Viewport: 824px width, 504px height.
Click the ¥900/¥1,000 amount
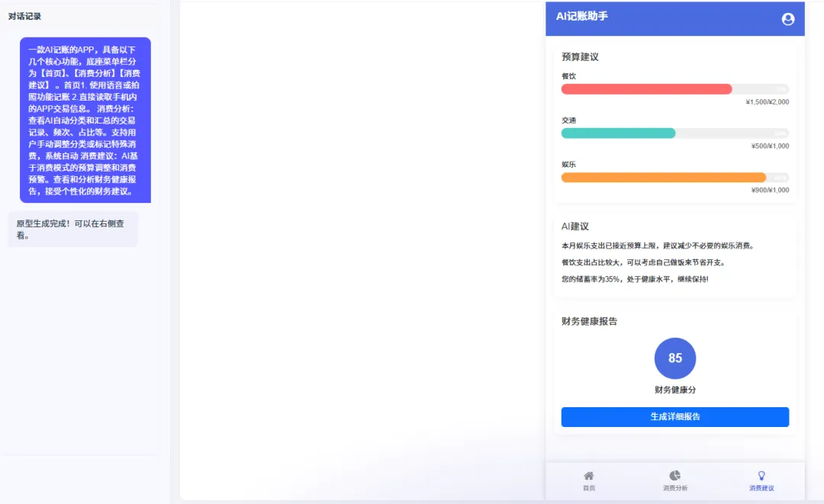(770, 190)
